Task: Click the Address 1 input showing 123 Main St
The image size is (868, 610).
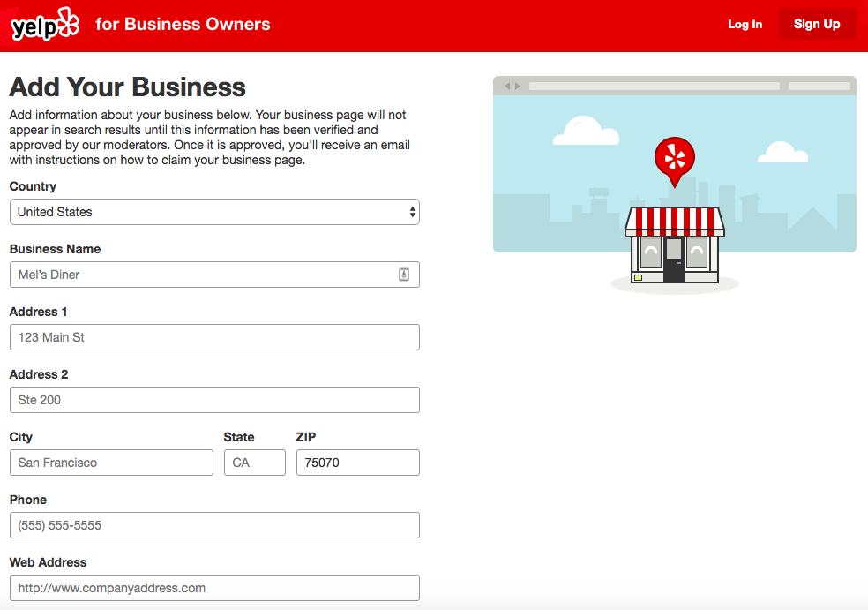Action: click(213, 337)
